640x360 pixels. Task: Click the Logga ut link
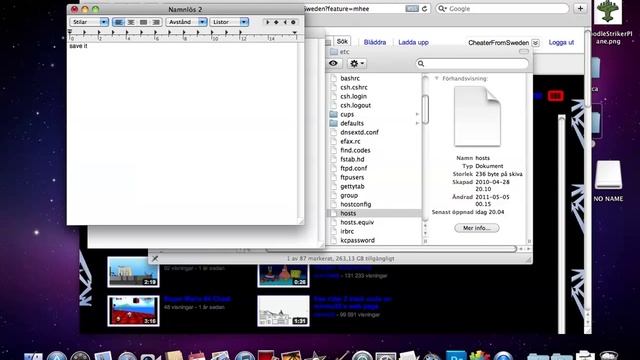coord(561,42)
